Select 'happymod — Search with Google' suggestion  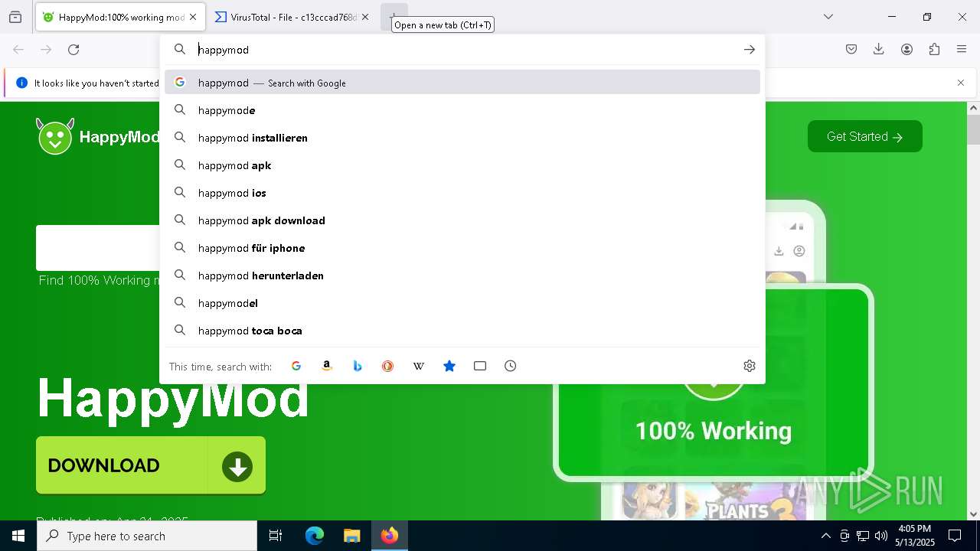point(462,83)
